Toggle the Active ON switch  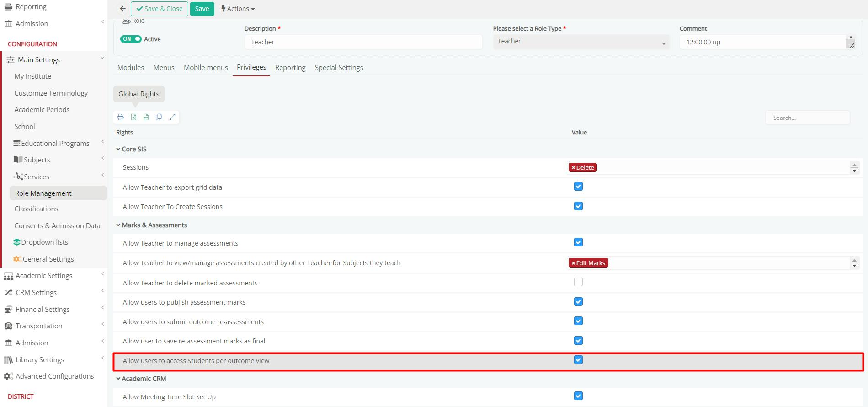coord(131,39)
